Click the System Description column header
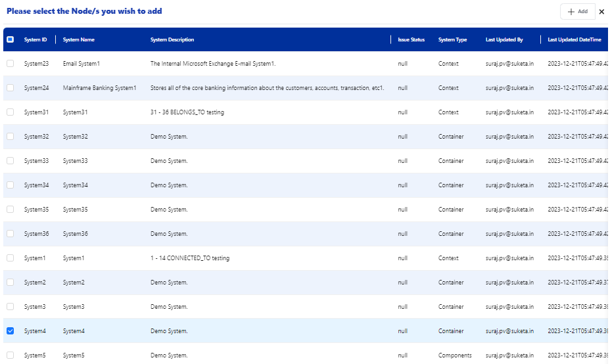The width and height of the screenshot is (610, 364). pos(172,40)
